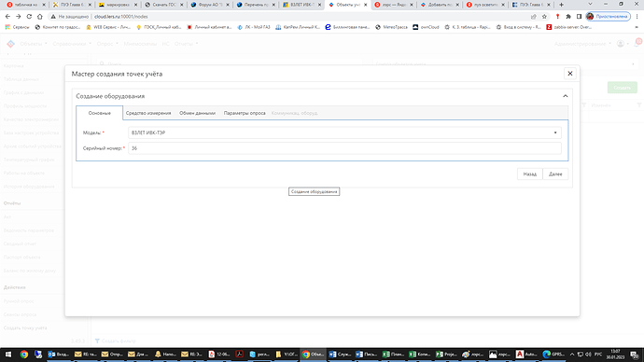Reload the page with browser refresh icon
644x362 pixels.
click(29, 17)
